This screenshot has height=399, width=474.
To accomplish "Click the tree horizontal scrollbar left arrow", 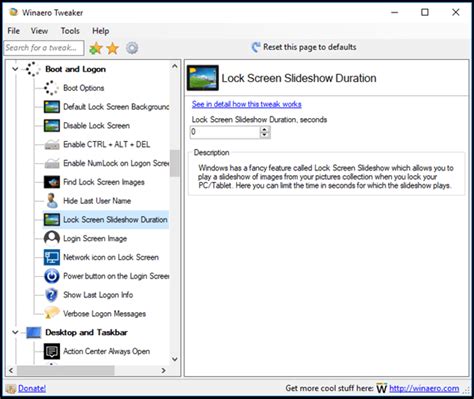I will coord(11,370).
